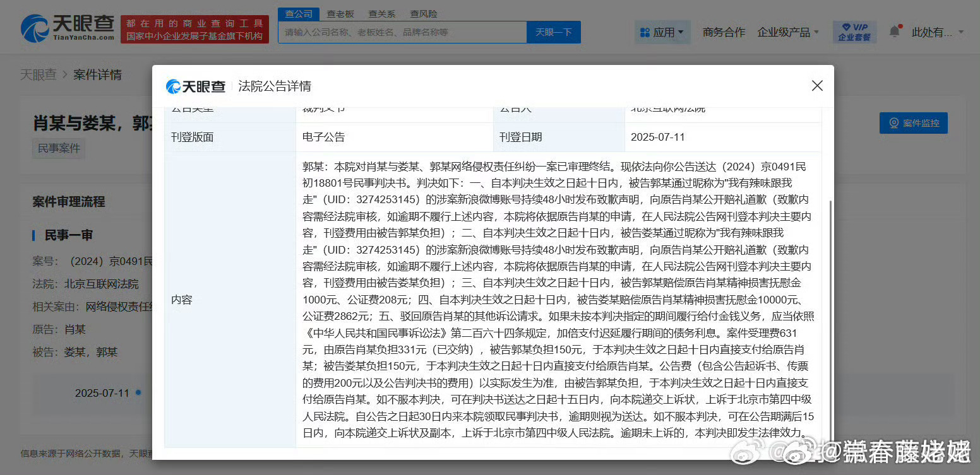The width and height of the screenshot is (980, 475).
Task: Click the 案件审理流程 heading
Action: 69,202
